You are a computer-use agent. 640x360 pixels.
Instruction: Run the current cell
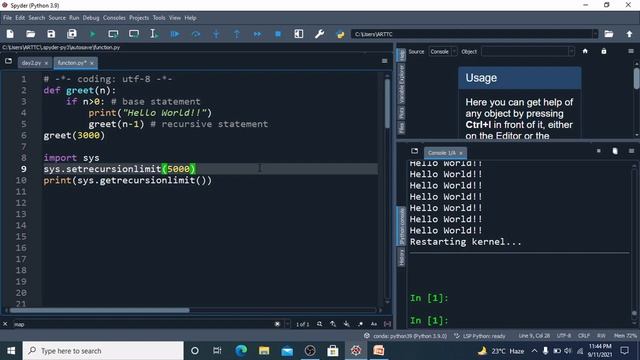click(113, 34)
